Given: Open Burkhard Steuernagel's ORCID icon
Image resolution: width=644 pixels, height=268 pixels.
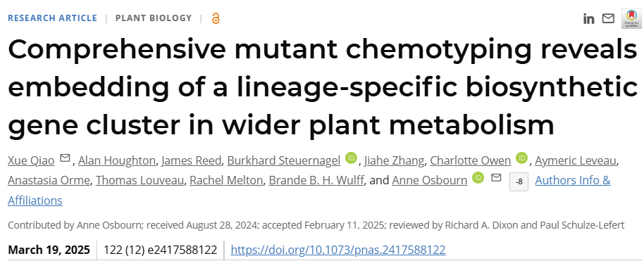Looking at the screenshot, I should pyautogui.click(x=351, y=158).
